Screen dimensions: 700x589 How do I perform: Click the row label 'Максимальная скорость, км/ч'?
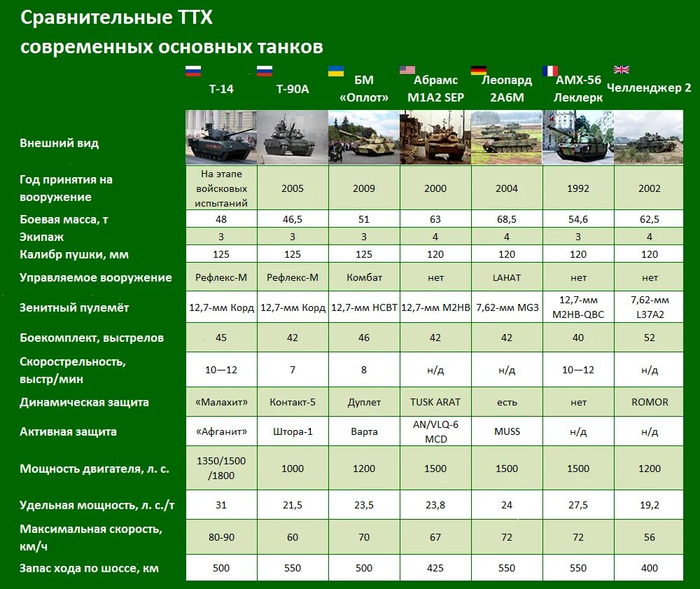click(90, 538)
